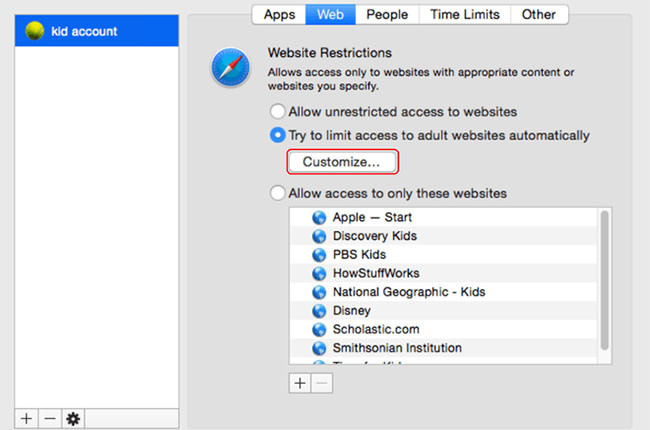Screen dimensions: 650x430
Task: Click the globe icon beside Disney
Action: pyautogui.click(x=319, y=311)
